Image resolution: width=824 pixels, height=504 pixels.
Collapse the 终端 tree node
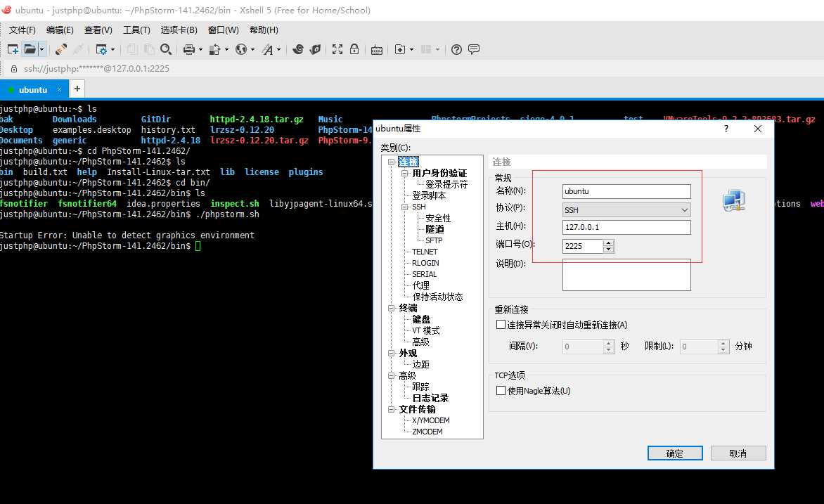pos(391,309)
